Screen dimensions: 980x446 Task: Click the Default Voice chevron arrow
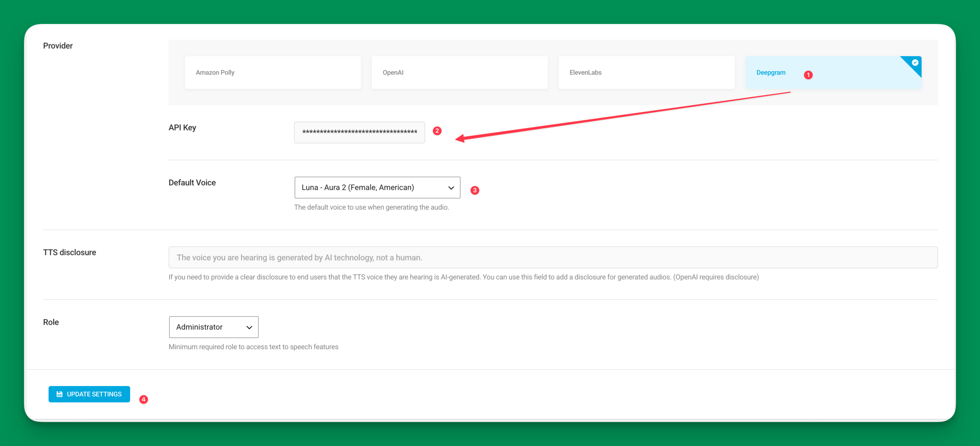[x=451, y=188]
